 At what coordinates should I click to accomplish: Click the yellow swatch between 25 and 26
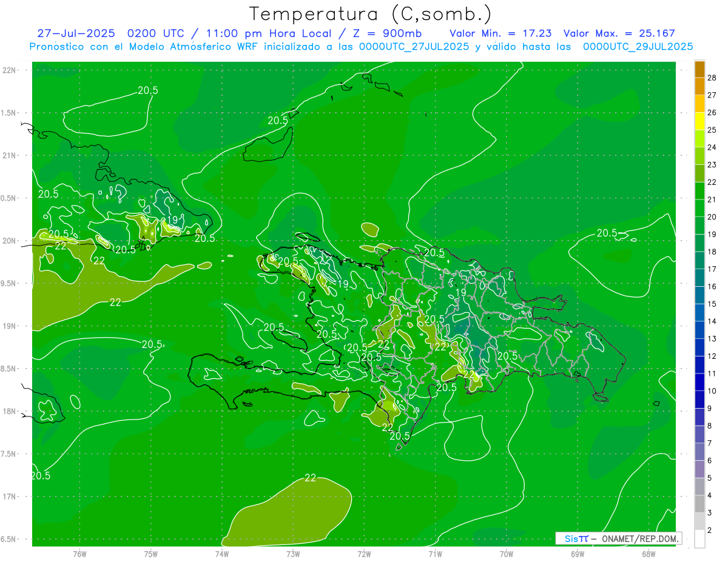click(x=699, y=121)
